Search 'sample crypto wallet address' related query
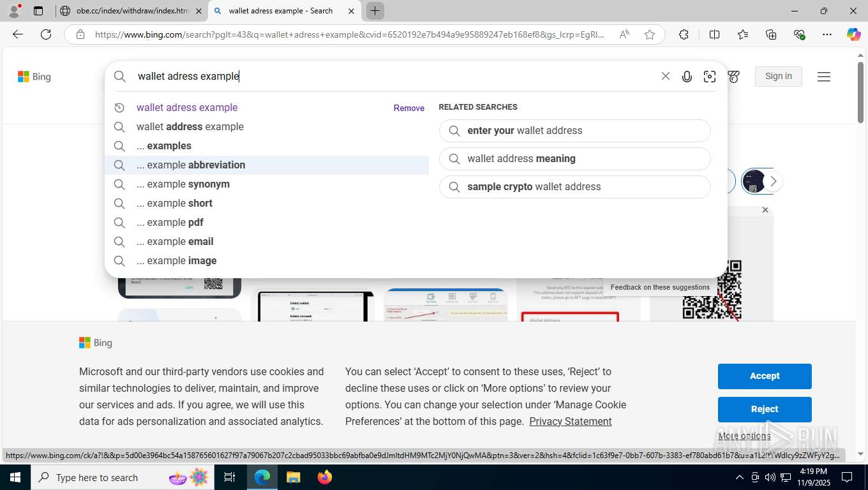 [574, 187]
